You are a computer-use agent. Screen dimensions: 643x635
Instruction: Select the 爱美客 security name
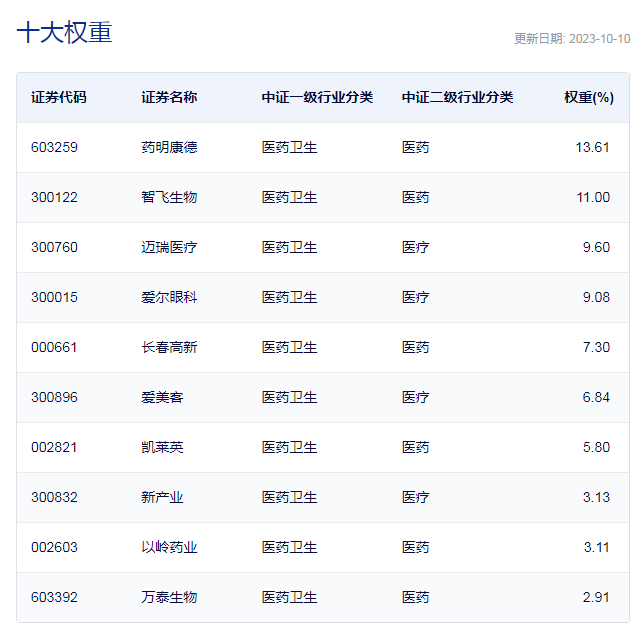[162, 397]
